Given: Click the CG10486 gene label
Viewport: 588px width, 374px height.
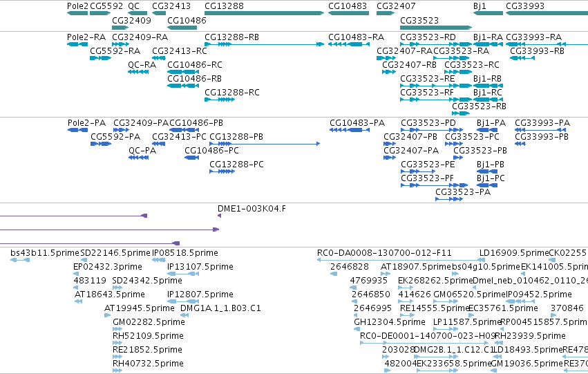Looking at the screenshot, I should pyautogui.click(x=187, y=20).
